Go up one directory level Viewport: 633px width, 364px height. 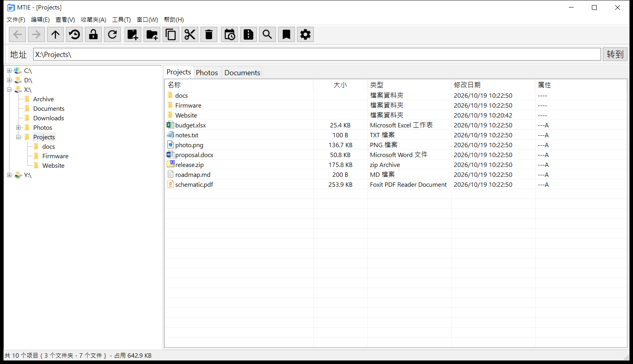pyautogui.click(x=55, y=34)
